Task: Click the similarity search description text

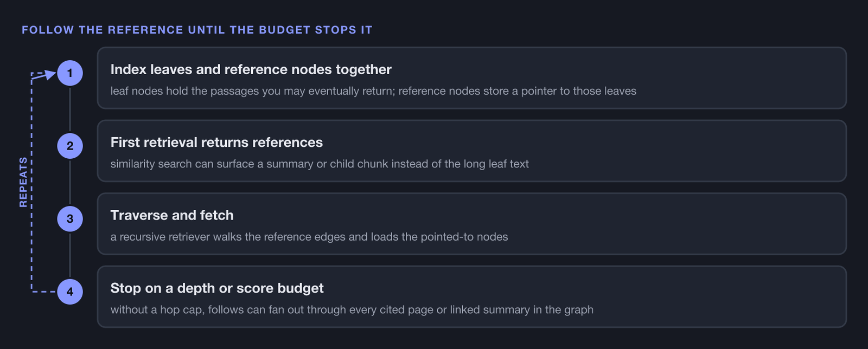Action: (320, 164)
